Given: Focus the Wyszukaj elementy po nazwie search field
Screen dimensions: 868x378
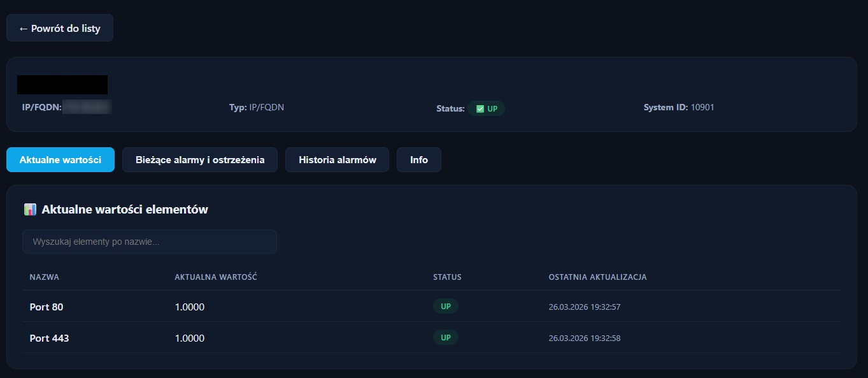Looking at the screenshot, I should 150,242.
